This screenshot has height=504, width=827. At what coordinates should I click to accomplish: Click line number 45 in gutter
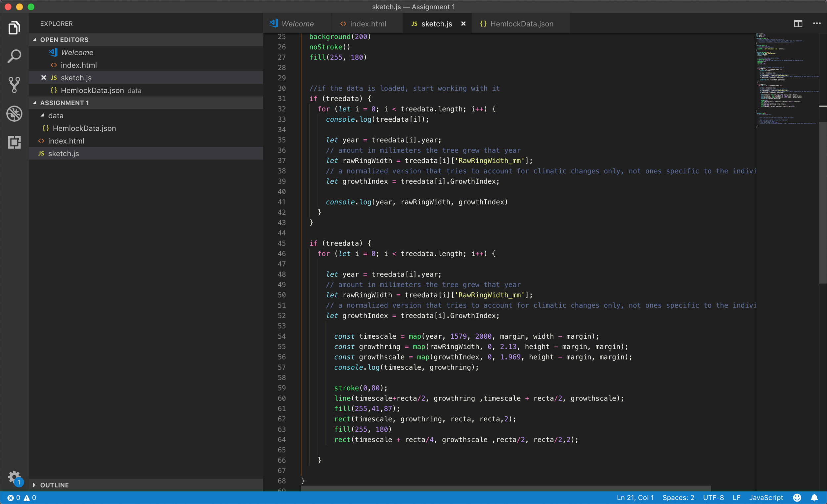[x=282, y=243]
